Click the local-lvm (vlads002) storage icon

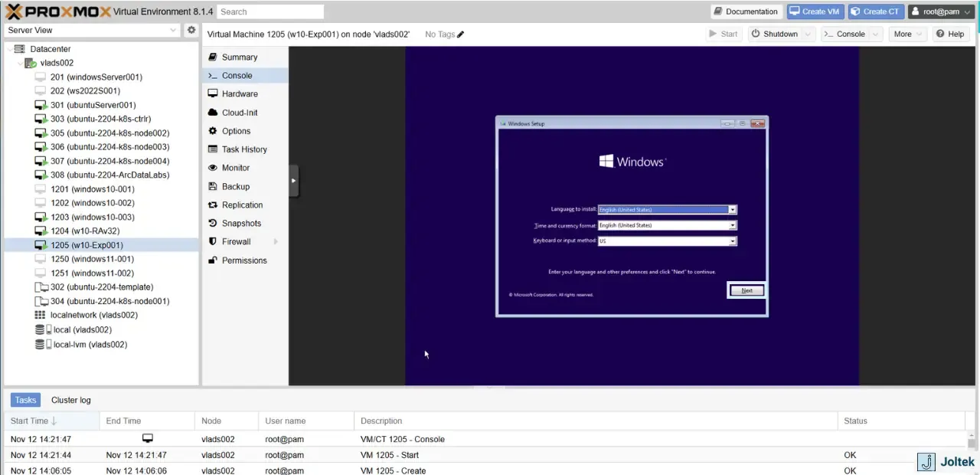(43, 344)
